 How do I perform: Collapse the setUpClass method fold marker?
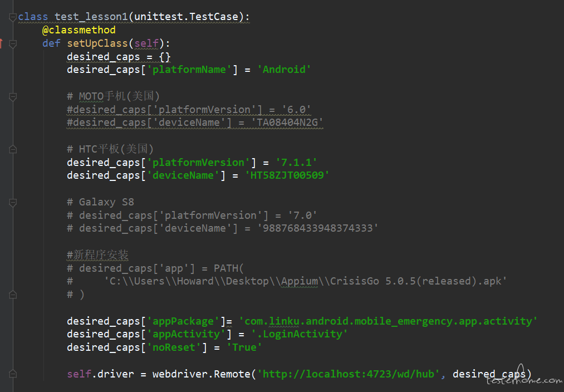coord(13,44)
